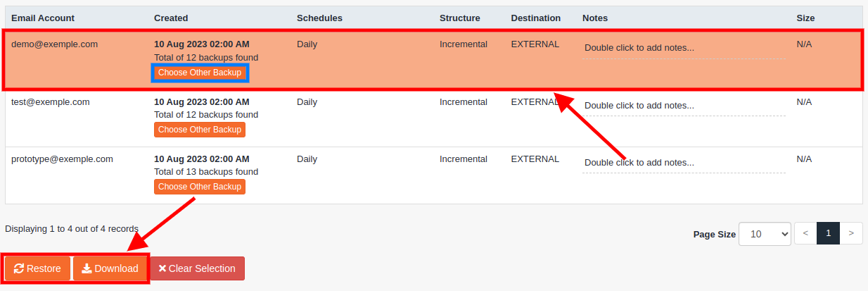Click the download arrow icon
Screen dimensions: 868x291
(87, 268)
